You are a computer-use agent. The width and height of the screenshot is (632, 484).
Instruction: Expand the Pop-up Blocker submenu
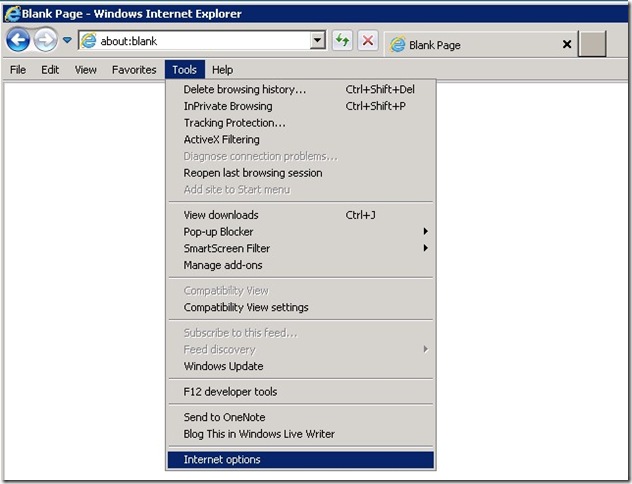click(x=219, y=232)
